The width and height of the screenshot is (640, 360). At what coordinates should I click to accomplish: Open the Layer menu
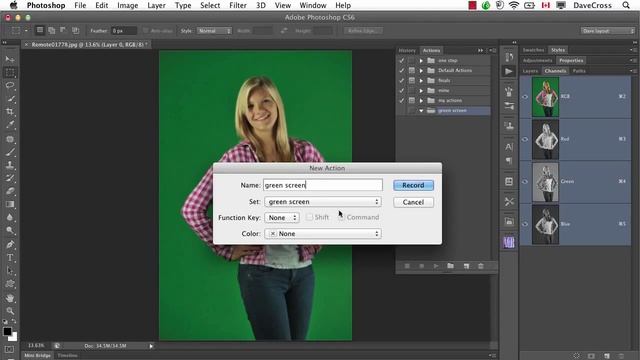point(156,5)
